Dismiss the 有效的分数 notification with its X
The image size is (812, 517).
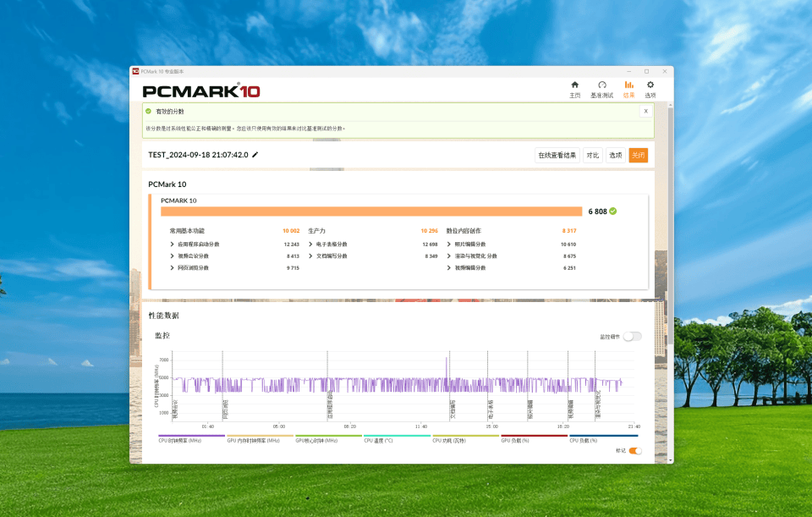(645, 111)
